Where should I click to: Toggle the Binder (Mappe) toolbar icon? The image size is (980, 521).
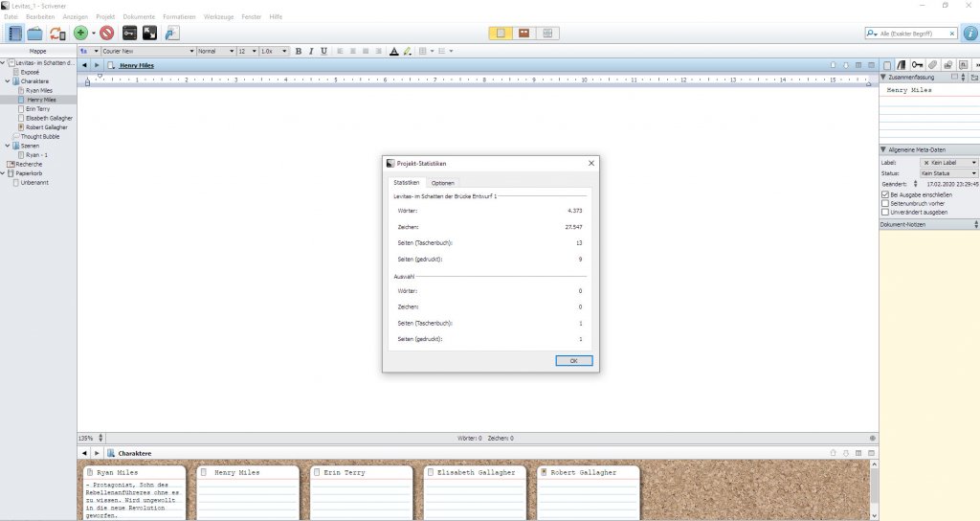tap(15, 34)
